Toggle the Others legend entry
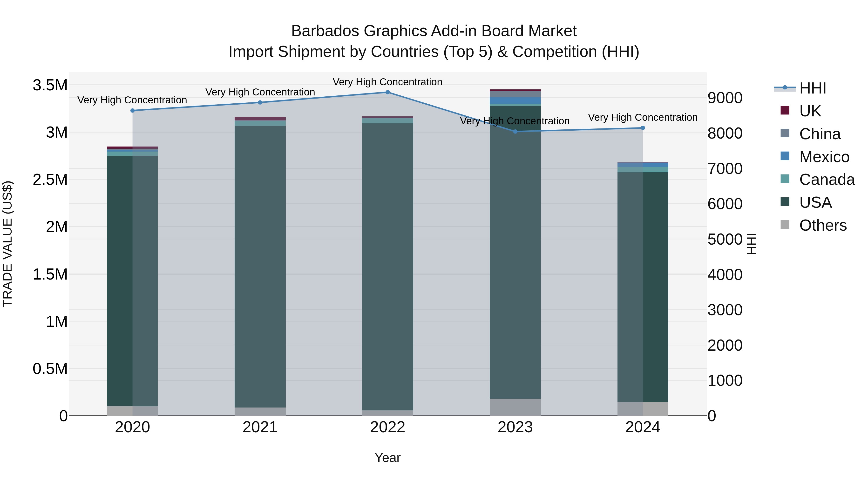The height and width of the screenshot is (488, 868). pos(814,225)
